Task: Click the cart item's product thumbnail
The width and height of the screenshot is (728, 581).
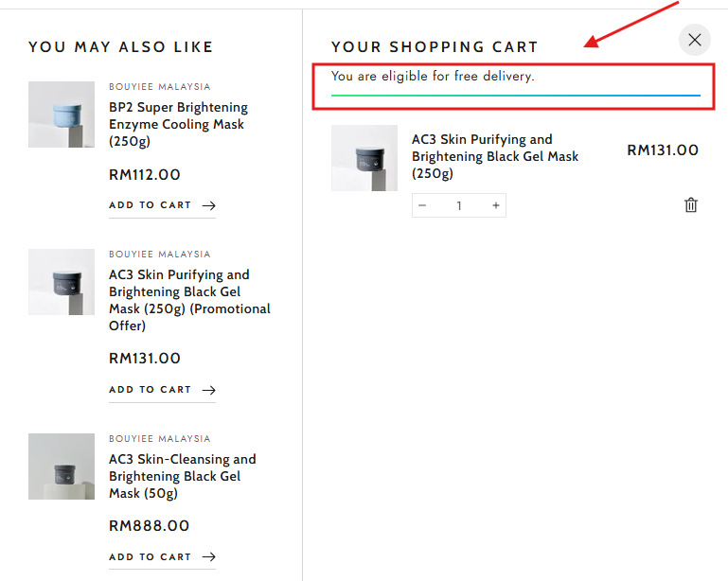Action: [364, 158]
